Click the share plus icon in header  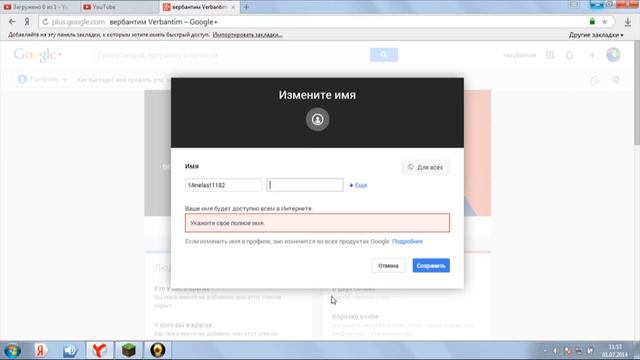pyautogui.click(x=592, y=55)
